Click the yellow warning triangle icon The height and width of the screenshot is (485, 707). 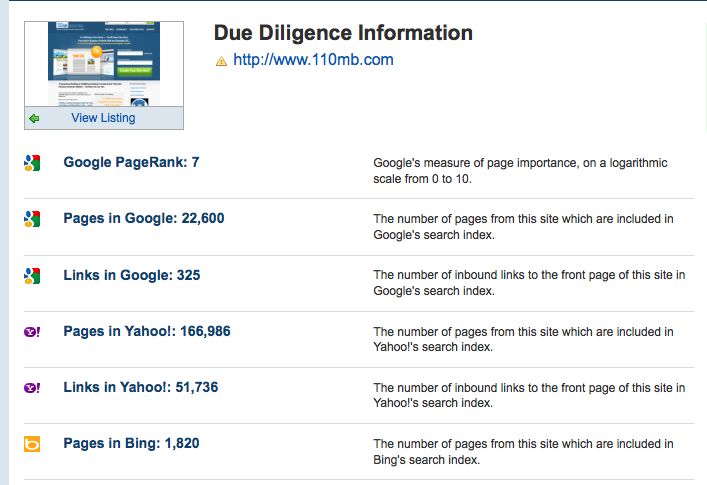tap(221, 61)
